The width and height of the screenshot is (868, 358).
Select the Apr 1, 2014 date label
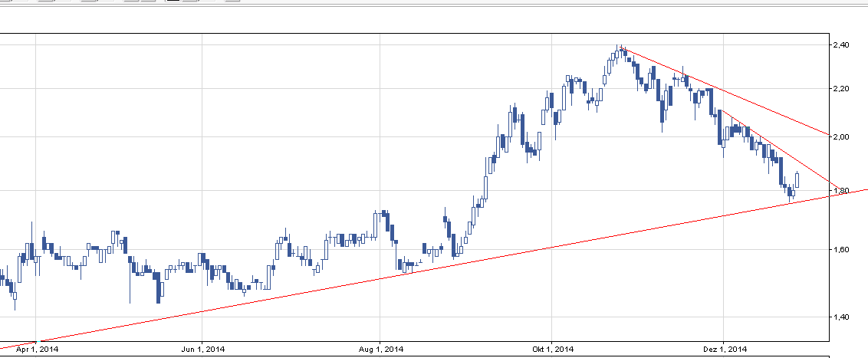click(x=38, y=350)
